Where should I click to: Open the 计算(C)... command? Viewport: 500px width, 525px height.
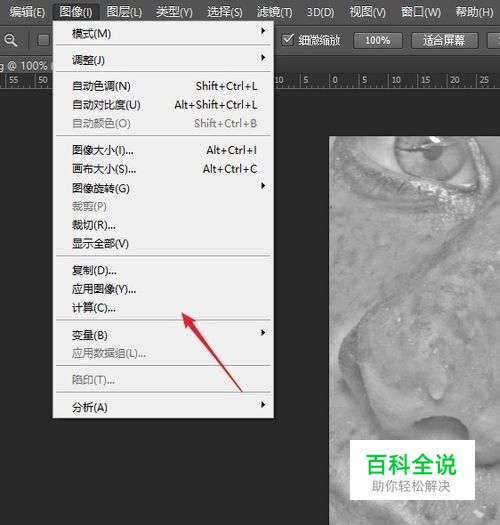(163, 308)
